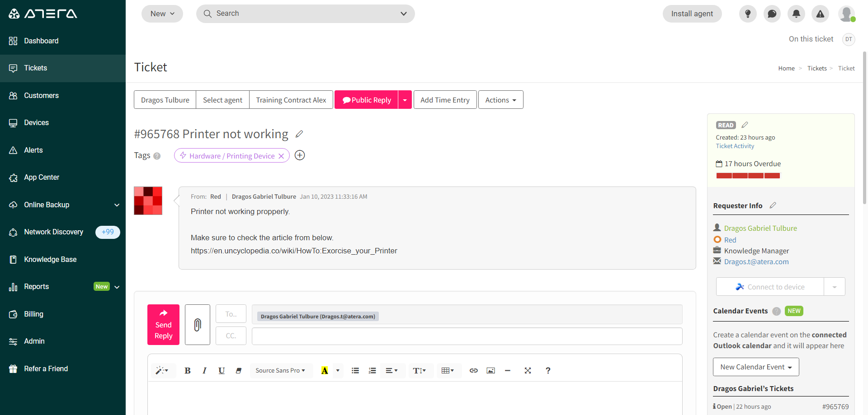Open the notifications bell
This screenshot has height=415, width=868.
(x=796, y=14)
